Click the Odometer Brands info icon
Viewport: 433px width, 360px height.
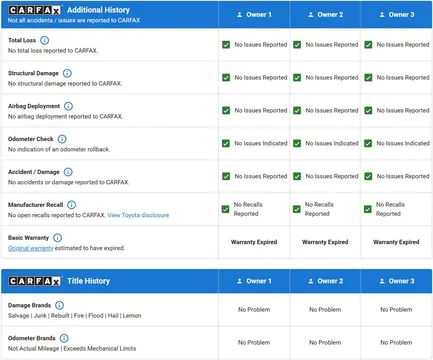pos(64,338)
